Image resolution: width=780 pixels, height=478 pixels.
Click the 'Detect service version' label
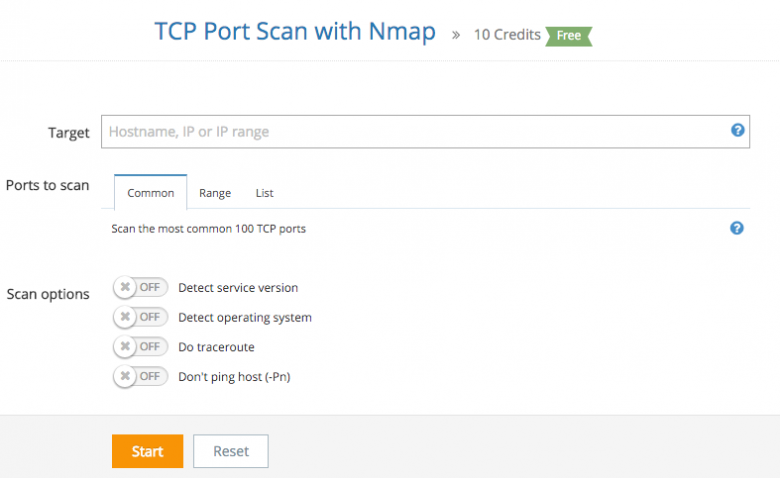[x=238, y=287]
